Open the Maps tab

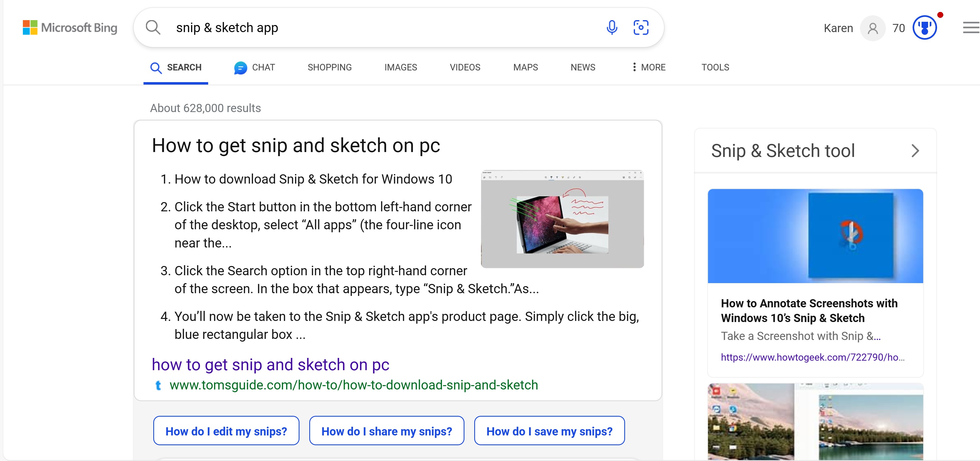click(525, 67)
